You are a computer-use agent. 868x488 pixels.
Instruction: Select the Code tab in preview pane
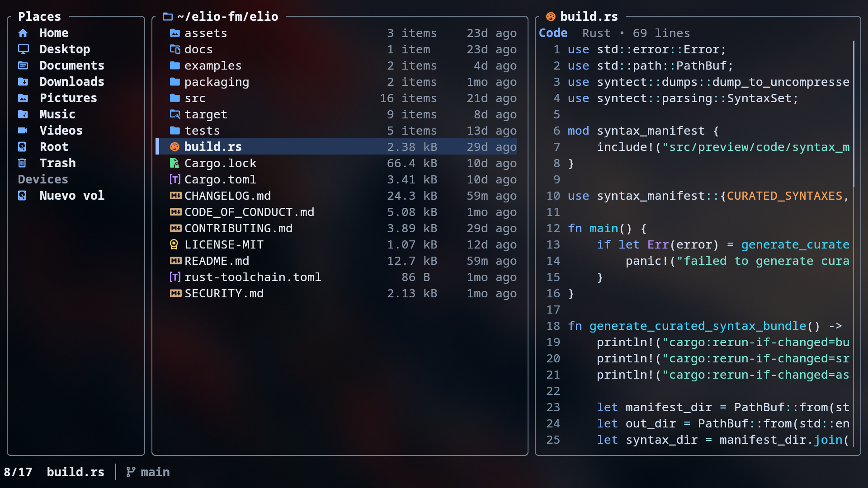pos(553,33)
